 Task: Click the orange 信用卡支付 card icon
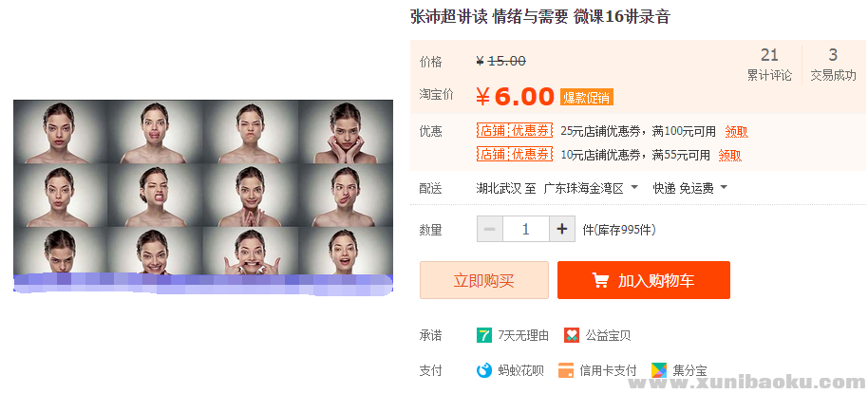click(566, 370)
